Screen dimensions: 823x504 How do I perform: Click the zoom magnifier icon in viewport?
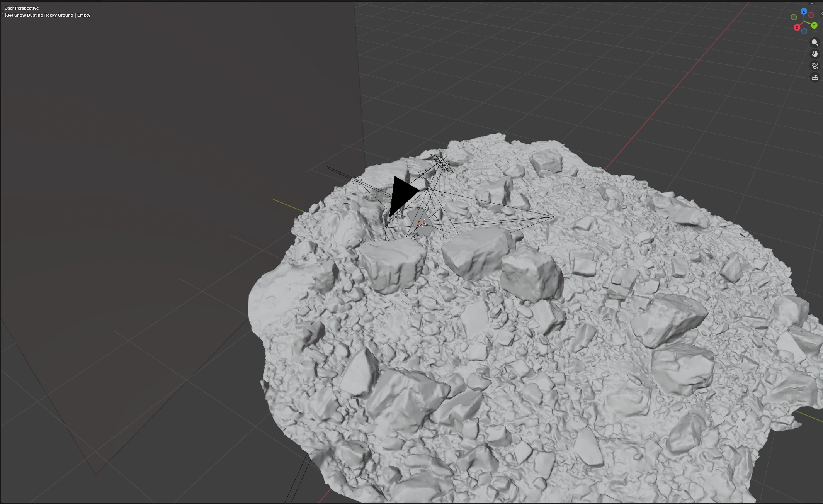[814, 42]
